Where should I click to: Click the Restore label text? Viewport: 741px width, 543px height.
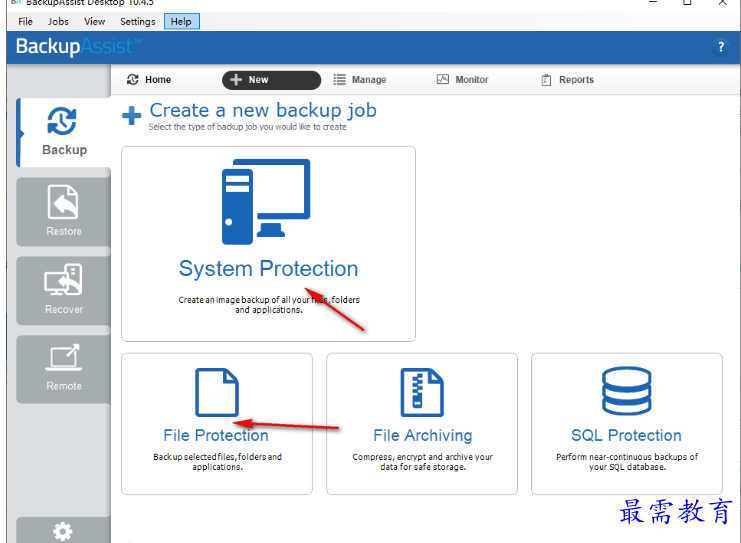tap(64, 232)
